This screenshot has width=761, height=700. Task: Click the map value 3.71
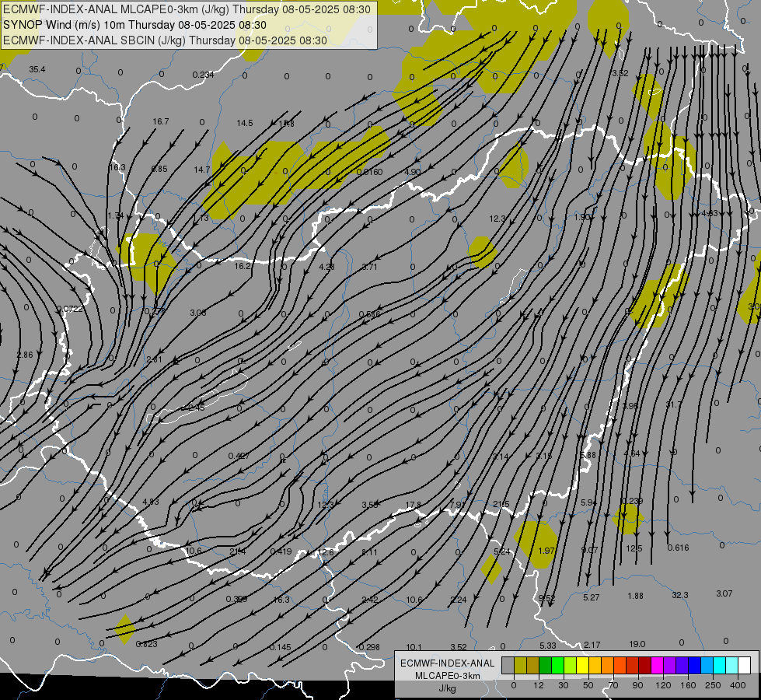click(369, 267)
